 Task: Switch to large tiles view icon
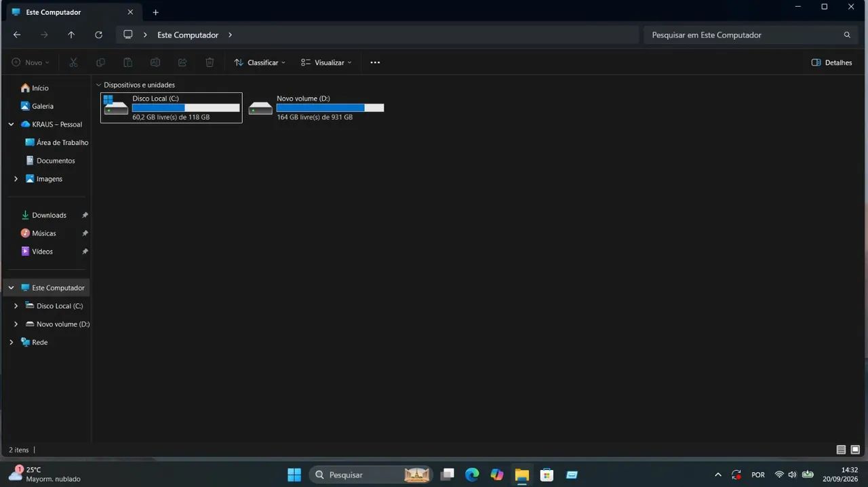855,450
